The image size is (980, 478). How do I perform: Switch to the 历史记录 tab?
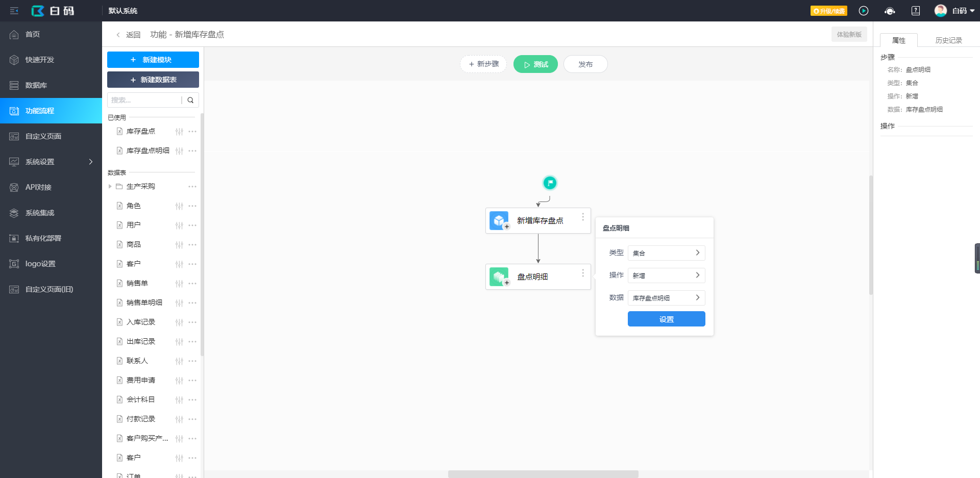click(948, 40)
